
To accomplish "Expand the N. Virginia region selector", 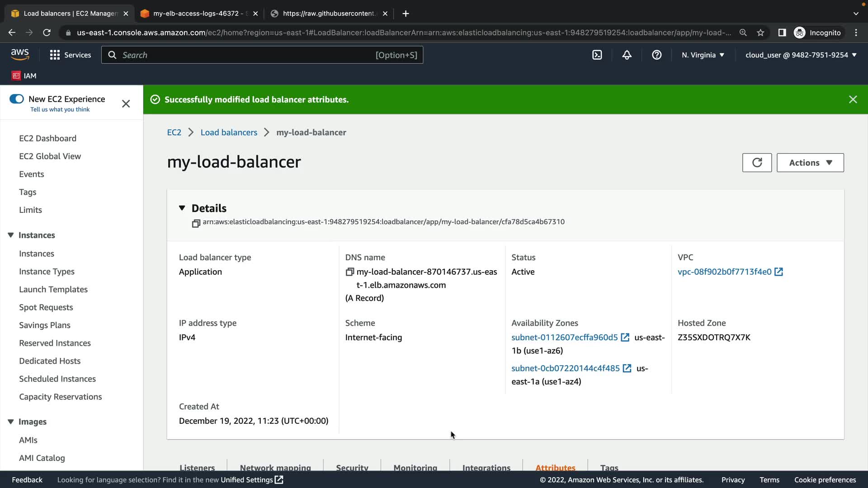I will (703, 55).
